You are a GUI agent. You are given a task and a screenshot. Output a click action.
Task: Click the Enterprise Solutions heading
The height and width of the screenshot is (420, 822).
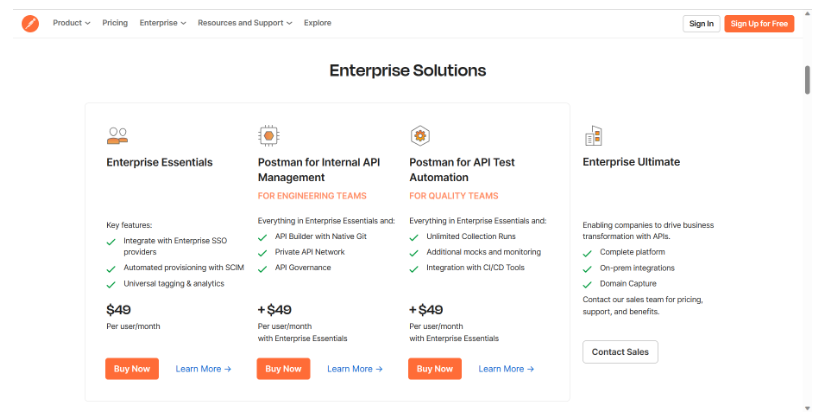coord(408,70)
